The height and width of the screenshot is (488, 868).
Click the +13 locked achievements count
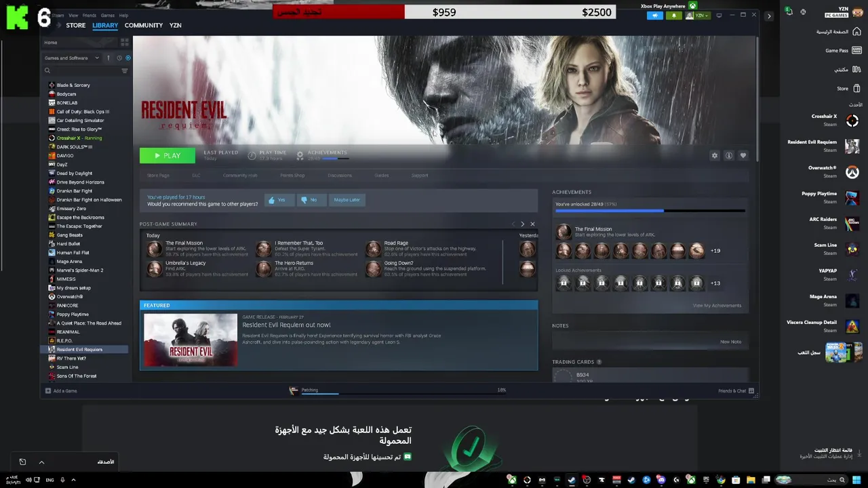[x=715, y=283]
